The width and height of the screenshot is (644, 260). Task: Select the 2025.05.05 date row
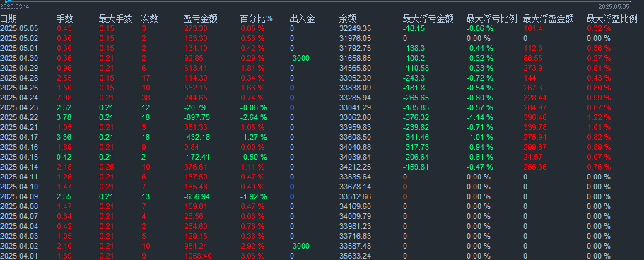(322, 28)
